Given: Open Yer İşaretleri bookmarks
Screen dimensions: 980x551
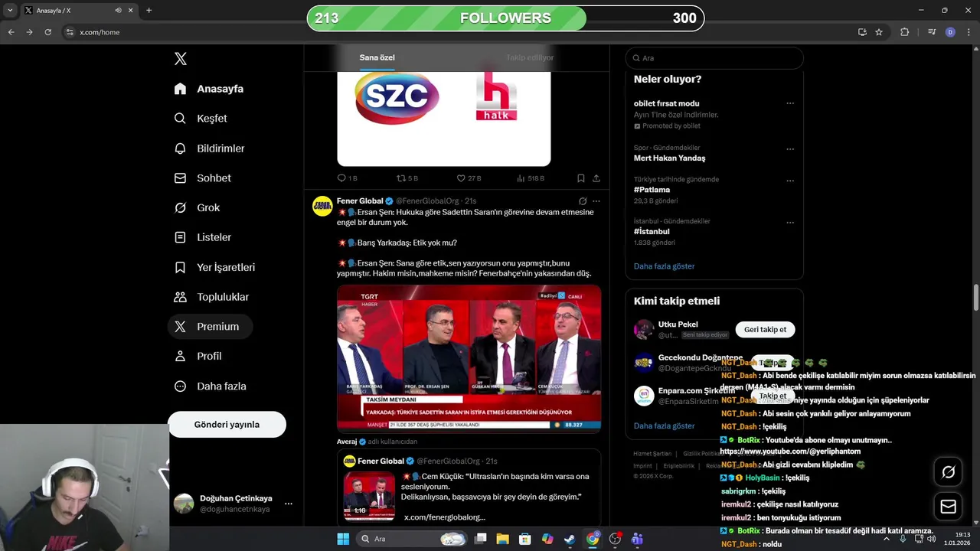Looking at the screenshot, I should pyautogui.click(x=214, y=267).
